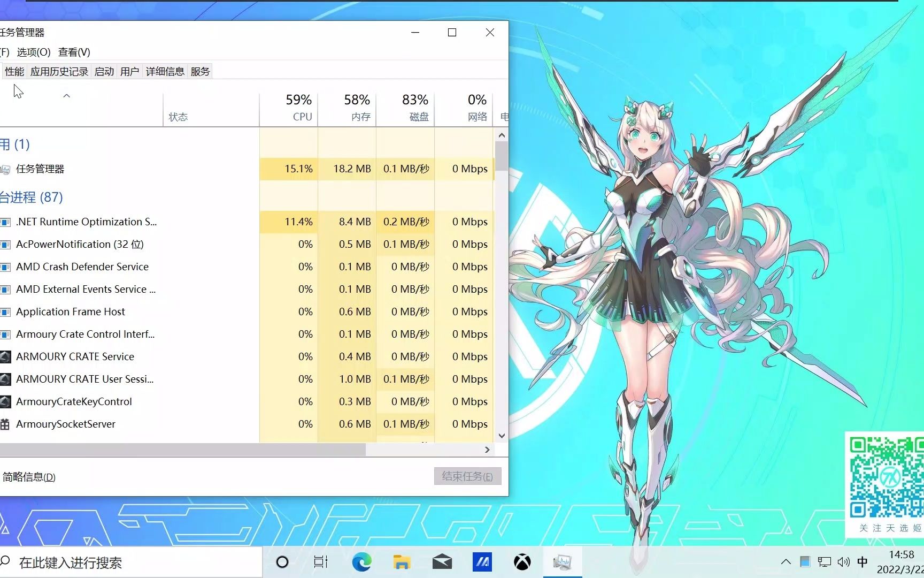Click ARMOURY CRATE User Session icon
The image size is (924, 578).
5,379
